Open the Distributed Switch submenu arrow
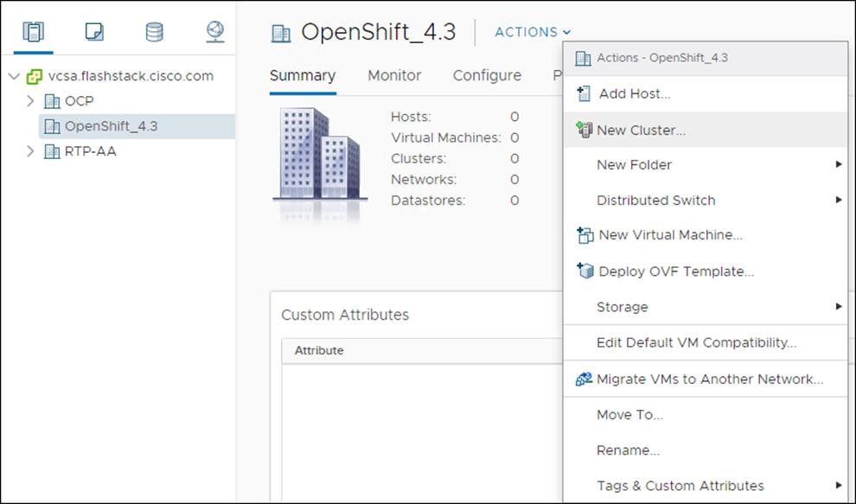Image resolution: width=856 pixels, height=504 pixels. pyautogui.click(x=839, y=200)
